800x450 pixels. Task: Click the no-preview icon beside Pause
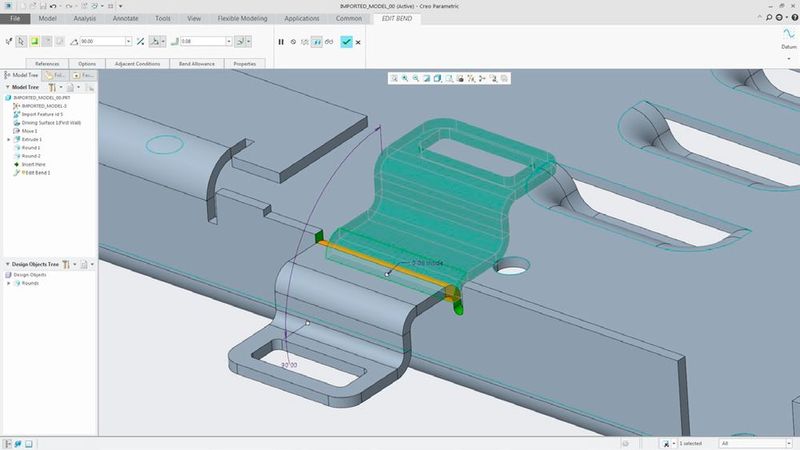tap(293, 42)
